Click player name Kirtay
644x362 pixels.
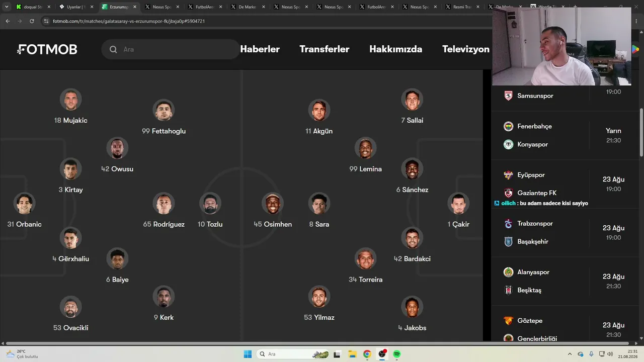[x=73, y=190]
